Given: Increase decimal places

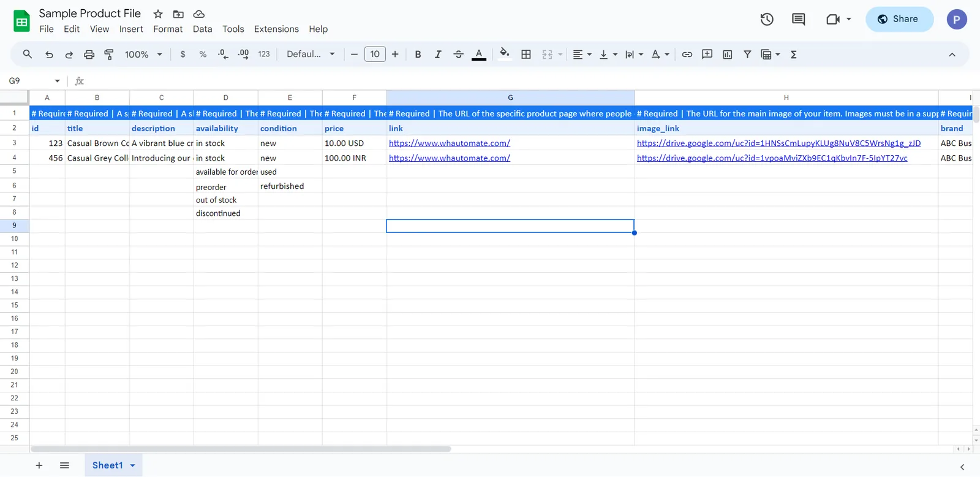Looking at the screenshot, I should 243,54.
